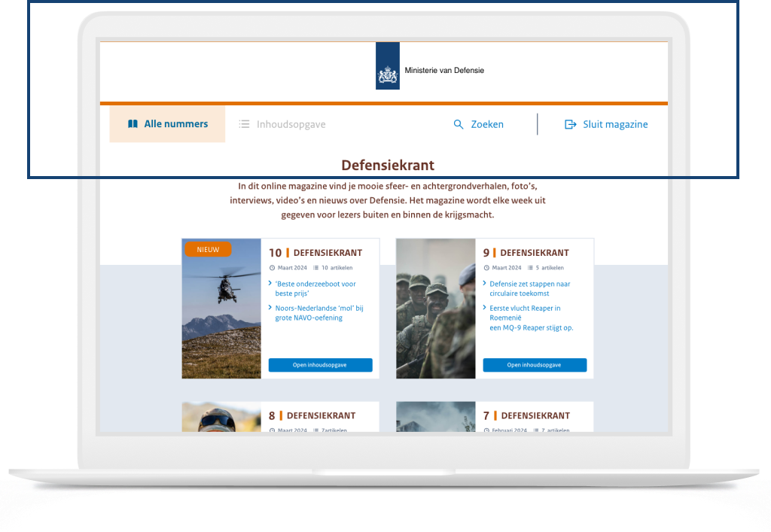Screen dimensions: 771x532
Task: Close the magazine via Sluit magazine
Action: (606, 124)
